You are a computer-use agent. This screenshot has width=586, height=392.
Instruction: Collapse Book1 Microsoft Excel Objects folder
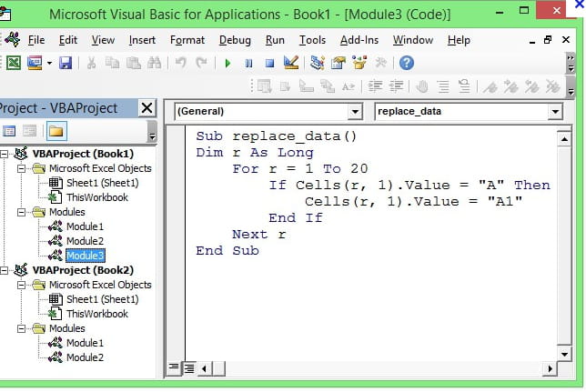point(21,168)
